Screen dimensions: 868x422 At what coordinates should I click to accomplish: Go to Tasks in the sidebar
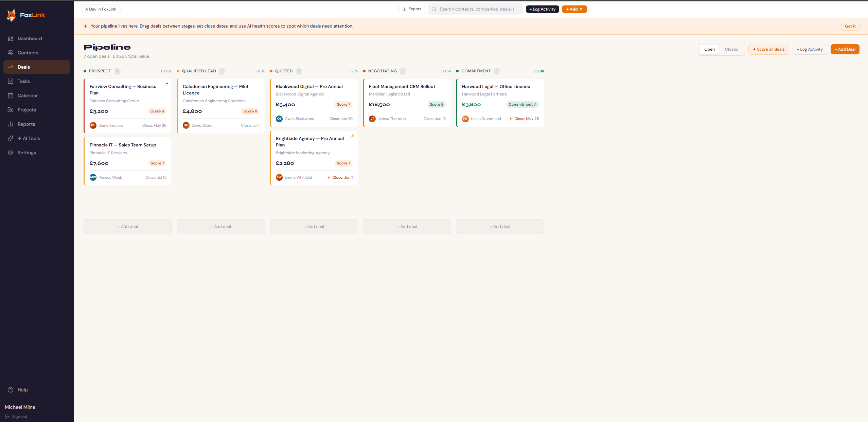tap(37, 81)
